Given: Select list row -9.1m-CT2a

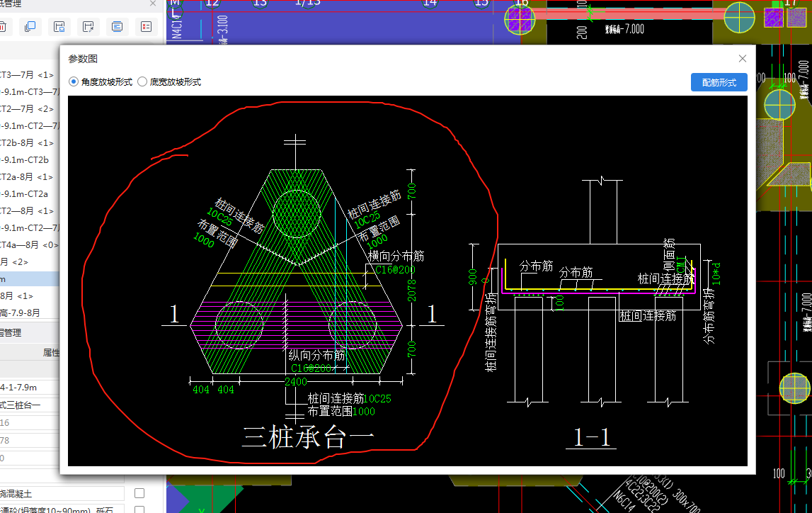Looking at the screenshot, I should coord(30,194).
